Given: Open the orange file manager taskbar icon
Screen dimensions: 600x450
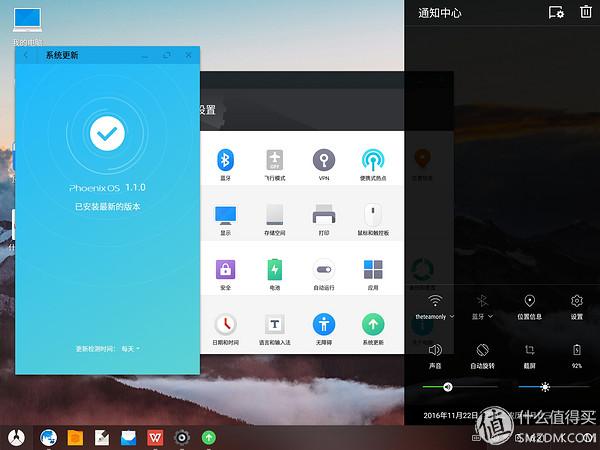Looking at the screenshot, I should (75, 438).
